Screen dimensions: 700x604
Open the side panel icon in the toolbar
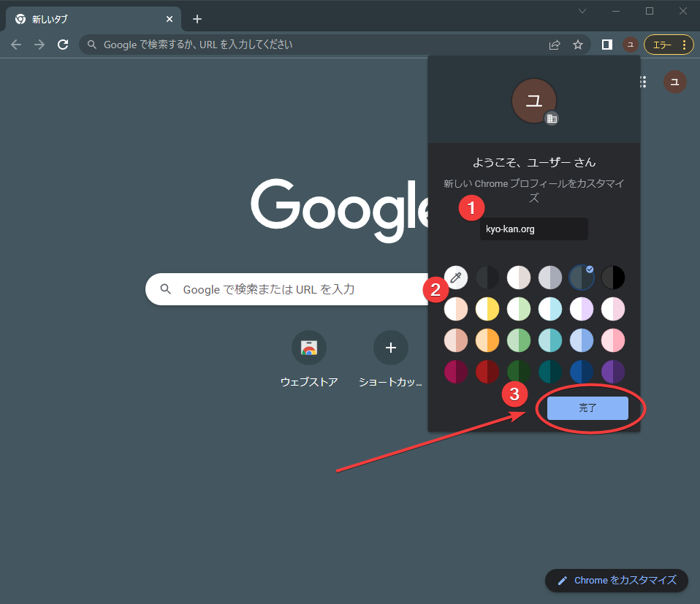[606, 45]
